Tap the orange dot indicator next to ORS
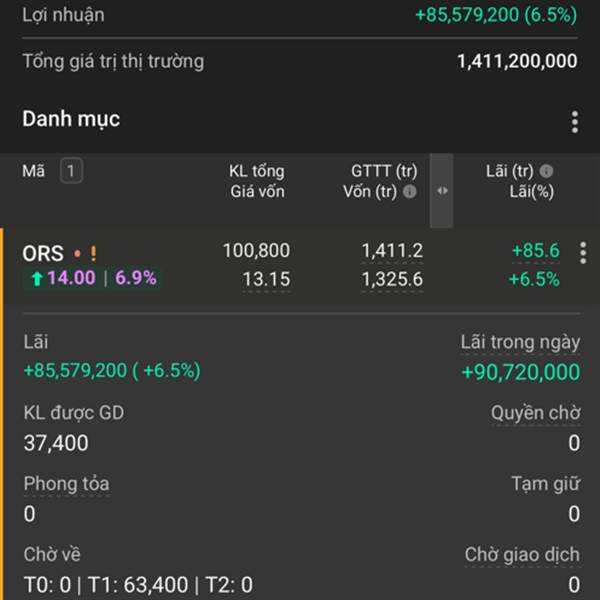The height and width of the screenshot is (600, 600). coord(77,253)
